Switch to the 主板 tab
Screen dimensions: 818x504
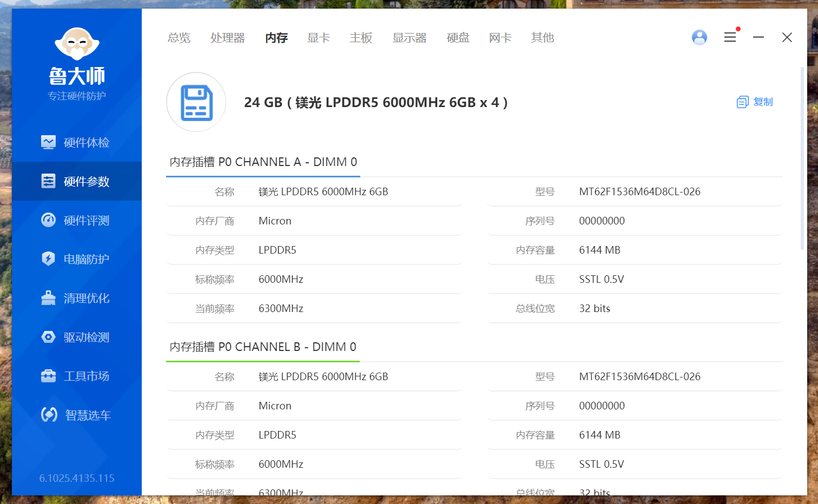coord(361,38)
